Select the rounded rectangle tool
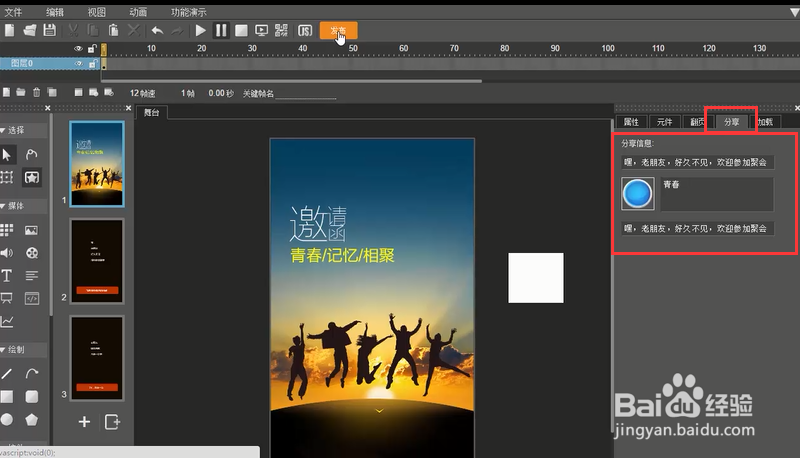Viewport: 800px width, 458px height. (x=32, y=397)
